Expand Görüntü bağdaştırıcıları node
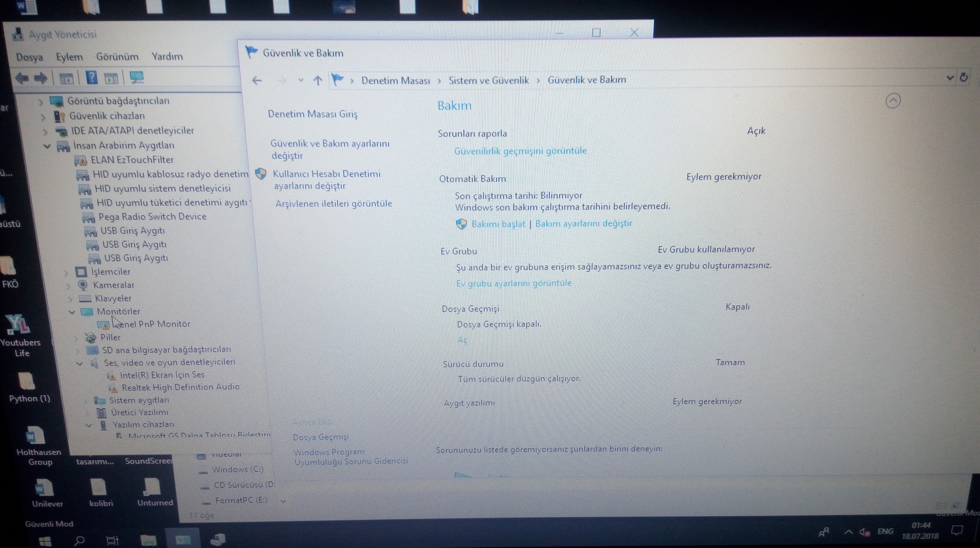This screenshot has width=980, height=548. pos(41,102)
